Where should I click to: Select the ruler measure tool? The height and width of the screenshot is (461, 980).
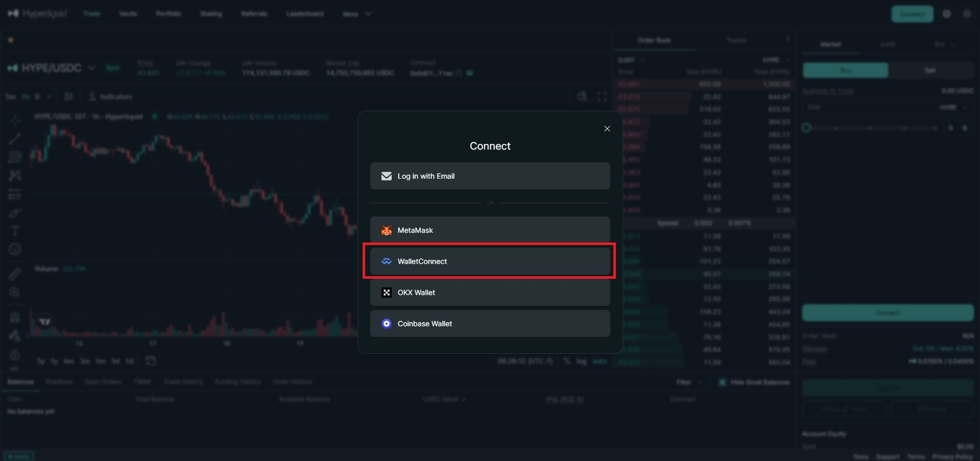click(15, 274)
